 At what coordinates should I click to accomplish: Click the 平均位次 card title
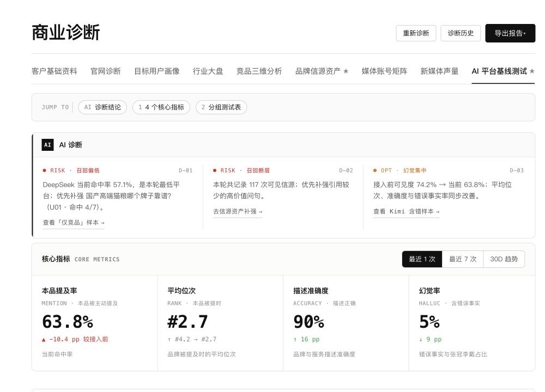tap(181, 291)
